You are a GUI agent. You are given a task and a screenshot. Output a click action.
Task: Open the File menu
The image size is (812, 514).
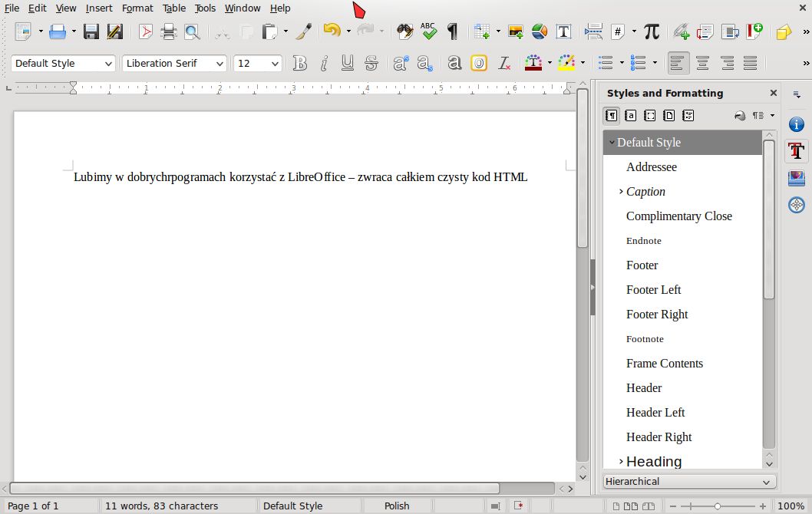12,8
